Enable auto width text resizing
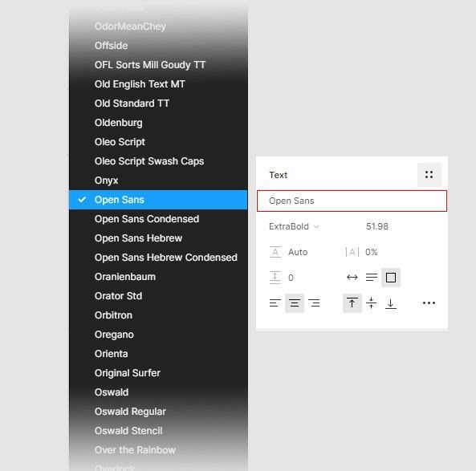Image resolution: width=476 pixels, height=471 pixels. click(352, 278)
